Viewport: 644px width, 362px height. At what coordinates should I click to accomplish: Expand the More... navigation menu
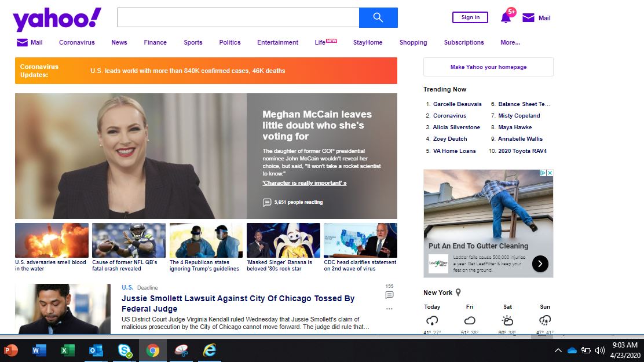point(510,42)
